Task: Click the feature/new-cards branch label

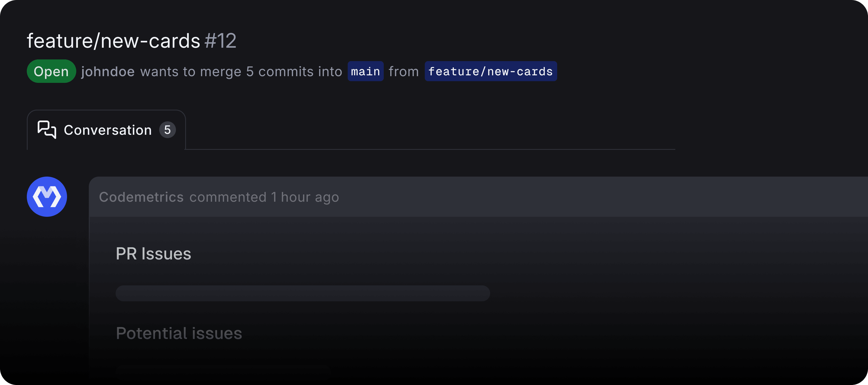Action: point(490,71)
